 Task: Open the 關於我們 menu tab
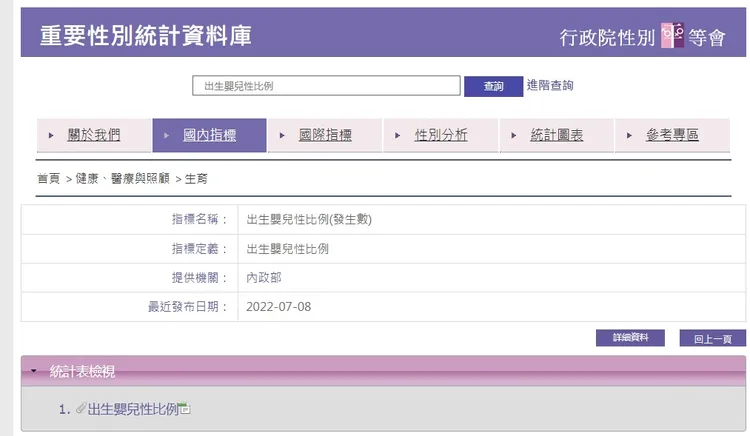[x=94, y=135]
